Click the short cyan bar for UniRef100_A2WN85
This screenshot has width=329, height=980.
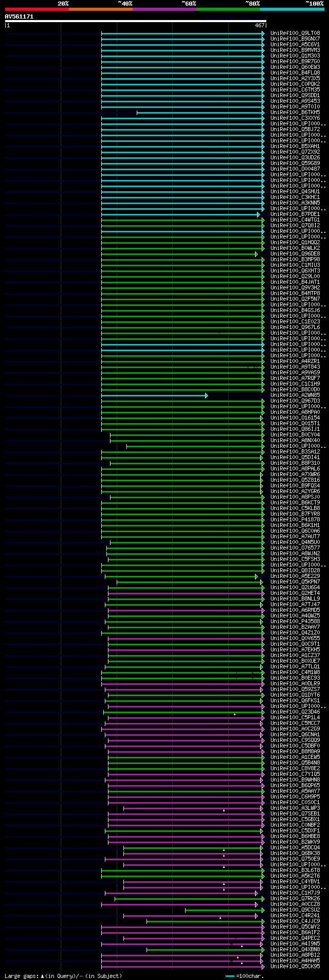click(x=155, y=395)
